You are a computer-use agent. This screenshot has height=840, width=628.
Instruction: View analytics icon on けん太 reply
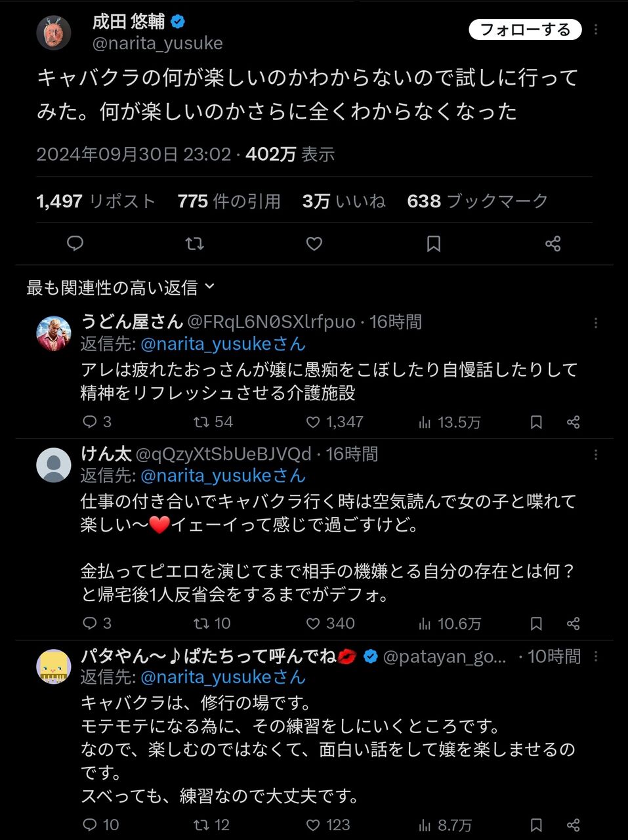[x=425, y=623]
